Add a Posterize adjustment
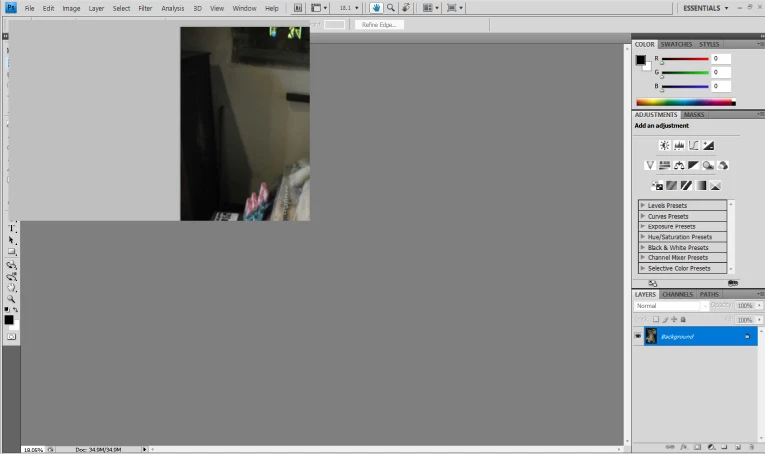This screenshot has height=454, width=765. 672,185
